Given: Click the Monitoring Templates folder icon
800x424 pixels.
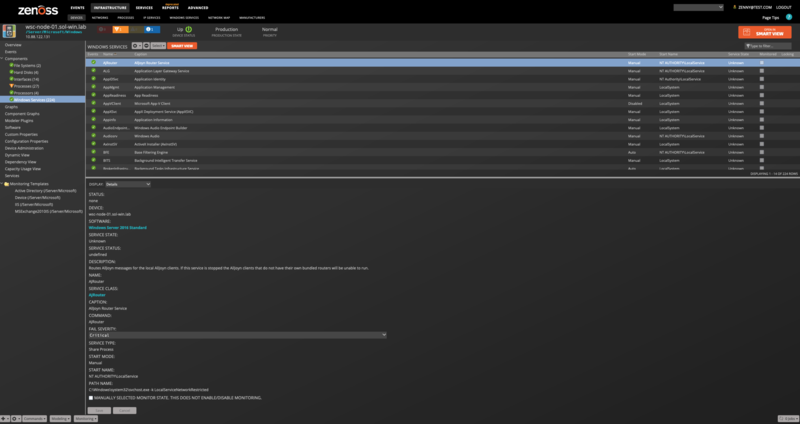Looking at the screenshot, I should click(7, 184).
